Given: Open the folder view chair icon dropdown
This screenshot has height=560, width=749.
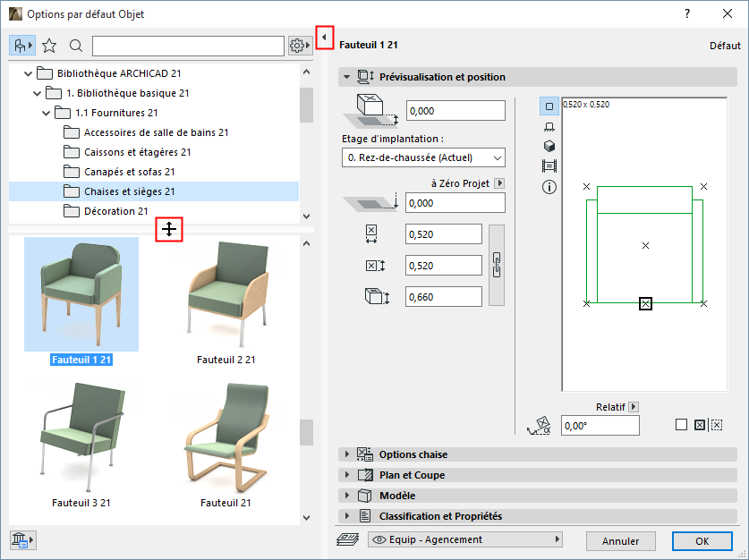Looking at the screenshot, I should click(x=22, y=46).
